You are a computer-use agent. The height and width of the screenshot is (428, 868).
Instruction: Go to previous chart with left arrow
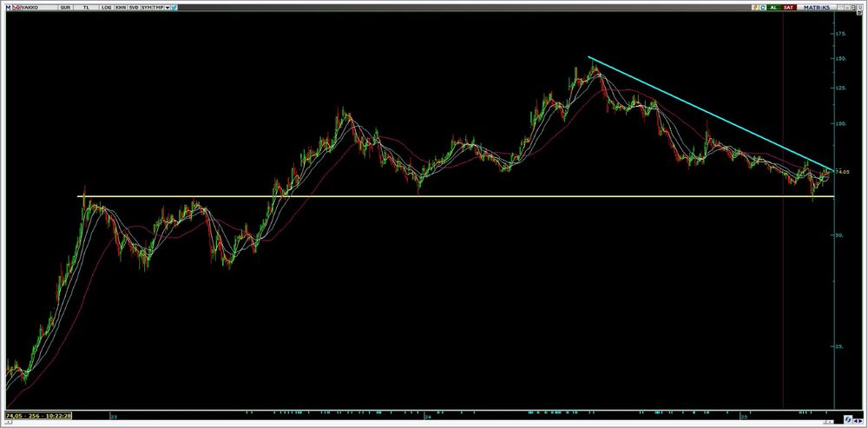[856, 421]
